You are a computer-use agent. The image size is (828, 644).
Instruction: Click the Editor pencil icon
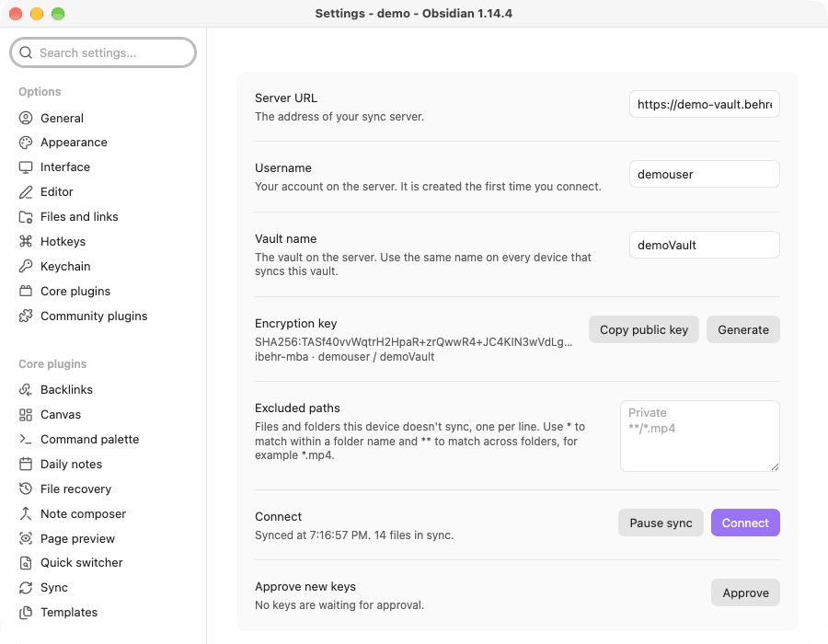[x=26, y=192]
